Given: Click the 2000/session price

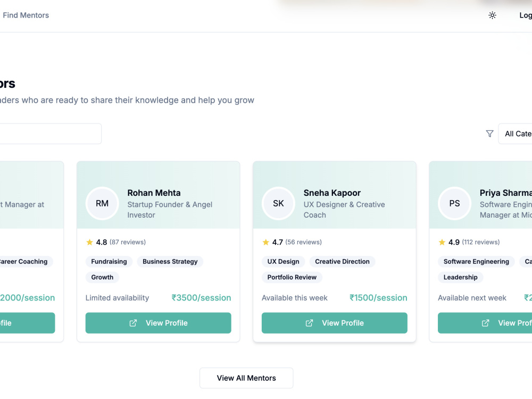Looking at the screenshot, I should click(x=28, y=297).
